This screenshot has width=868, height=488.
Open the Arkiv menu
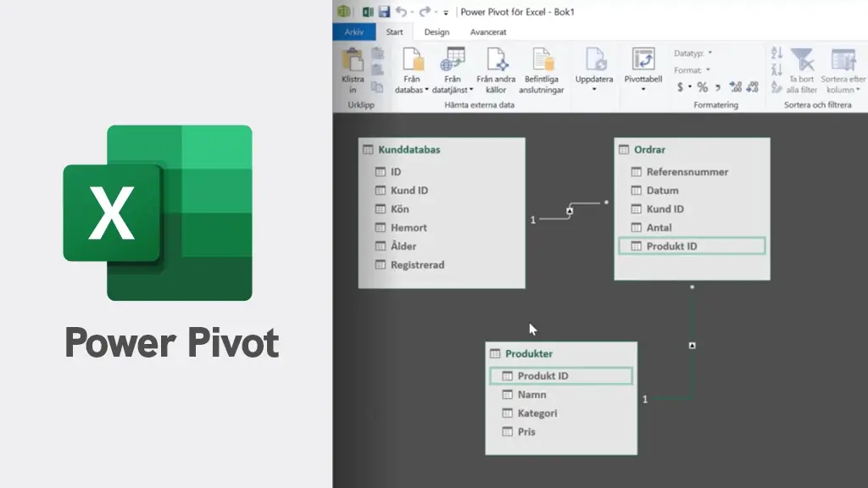[354, 30]
